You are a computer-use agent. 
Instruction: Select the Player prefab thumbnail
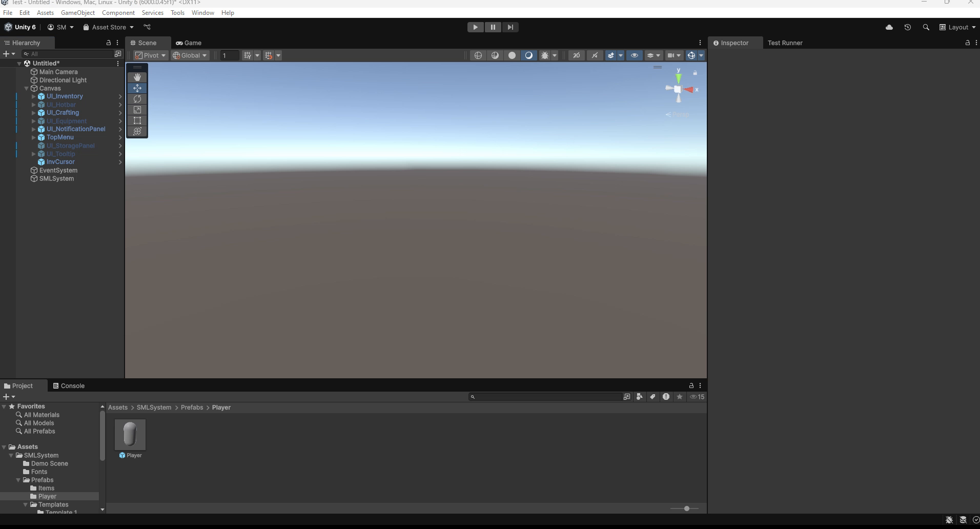pyautogui.click(x=130, y=435)
